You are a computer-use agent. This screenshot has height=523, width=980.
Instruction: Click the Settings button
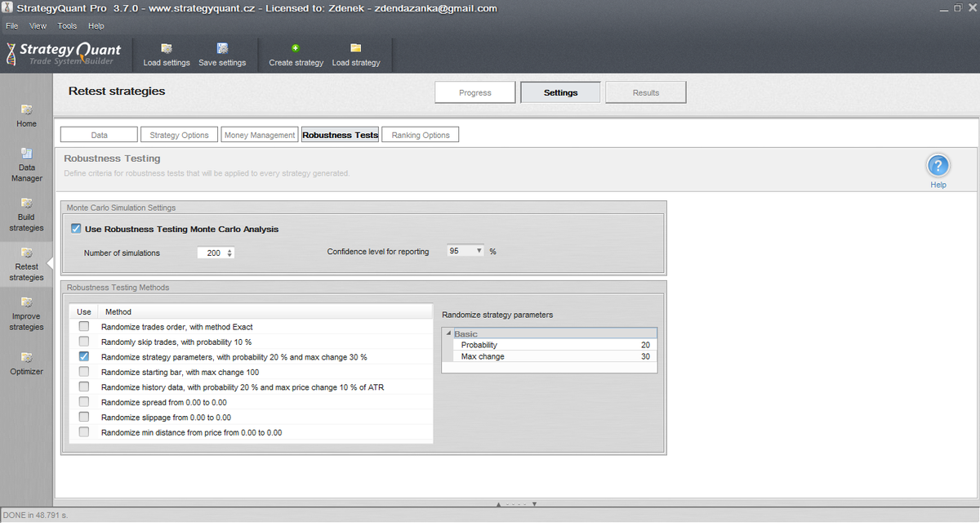click(560, 92)
